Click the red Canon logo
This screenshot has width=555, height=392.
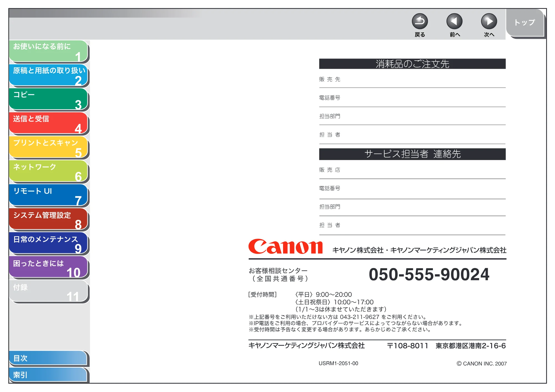(286, 246)
